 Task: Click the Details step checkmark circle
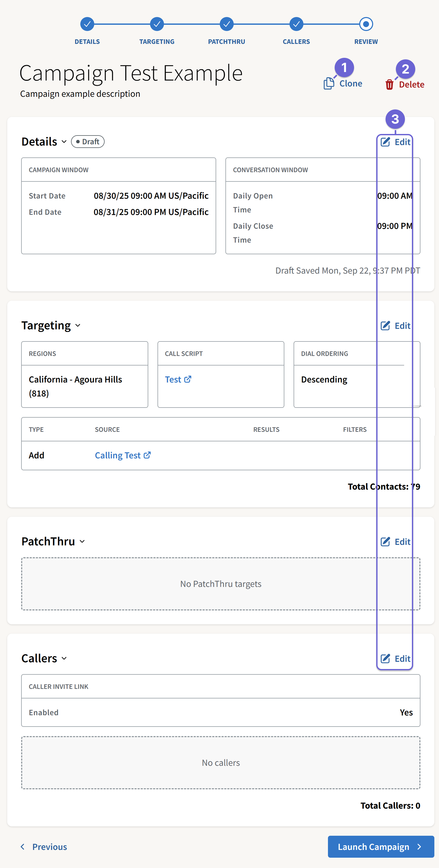[x=87, y=24]
